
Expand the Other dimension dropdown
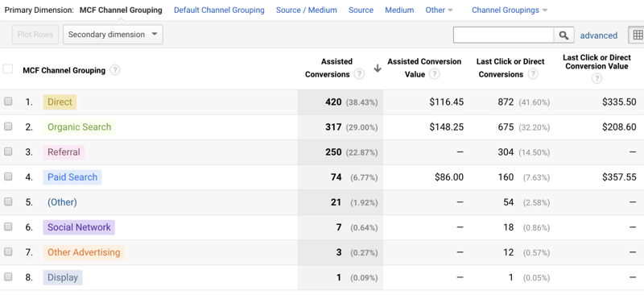click(439, 10)
